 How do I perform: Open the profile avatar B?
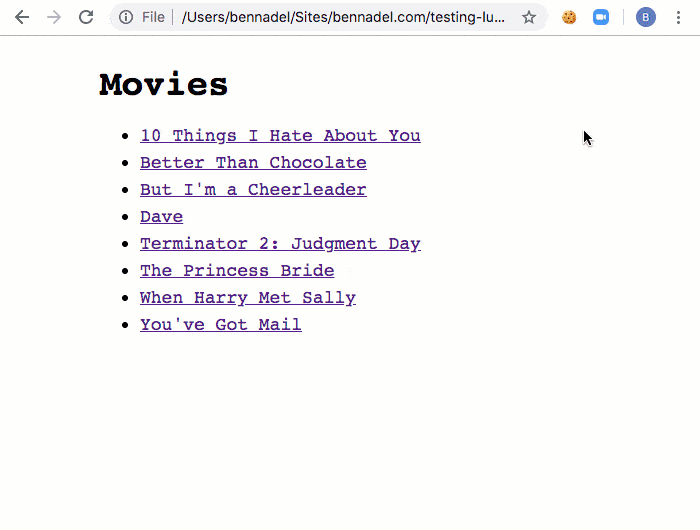point(646,17)
